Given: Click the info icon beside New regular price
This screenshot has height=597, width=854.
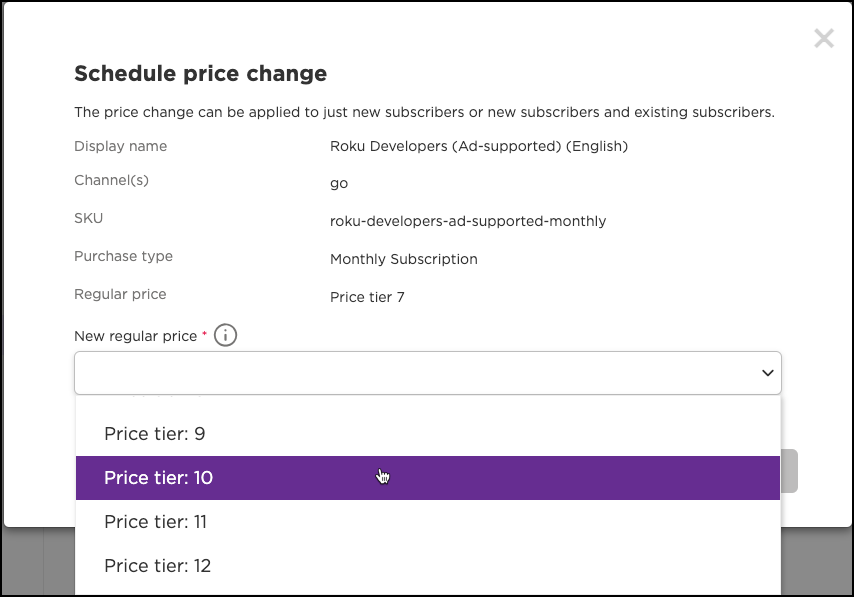Looking at the screenshot, I should coord(225,336).
